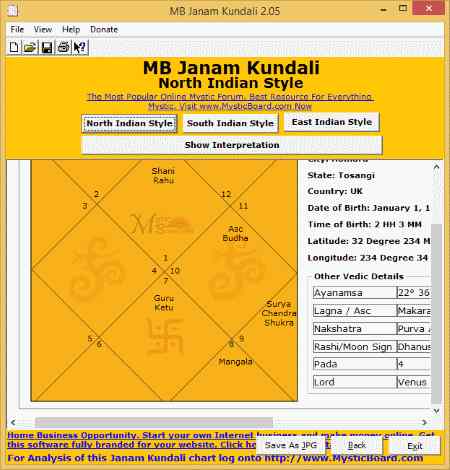Maximize the MB Janam Kundali window
Image resolution: width=450 pixels, height=470 pixels.
[x=403, y=9]
